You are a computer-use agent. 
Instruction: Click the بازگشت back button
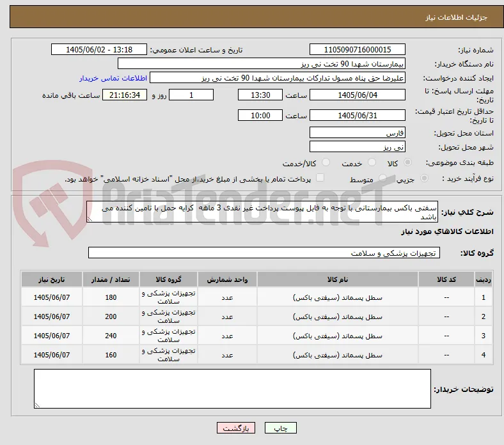pyautogui.click(x=236, y=428)
